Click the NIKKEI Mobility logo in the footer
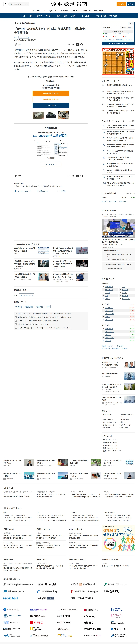The image size is (138, 644). [x=47, y=591]
